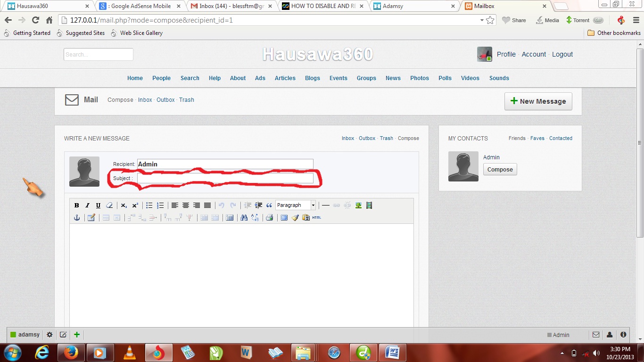Switch to the Gmail Inbox (144) tab
Image resolution: width=644 pixels, height=362 pixels.
pyautogui.click(x=231, y=6)
